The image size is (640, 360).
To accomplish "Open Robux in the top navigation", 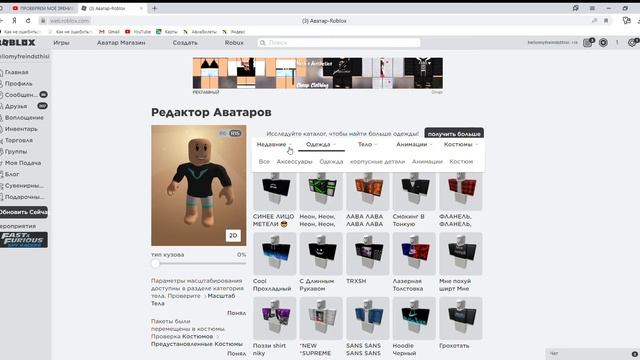I will 234,42.
